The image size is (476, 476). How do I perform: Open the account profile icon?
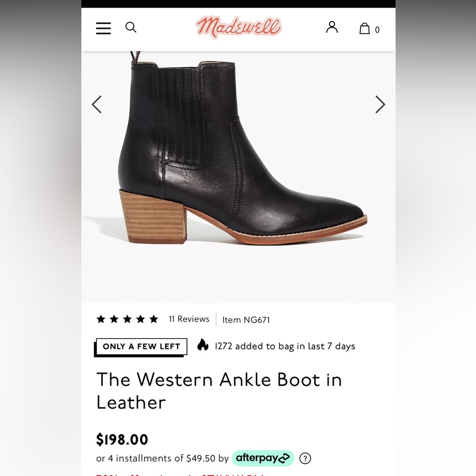click(332, 28)
